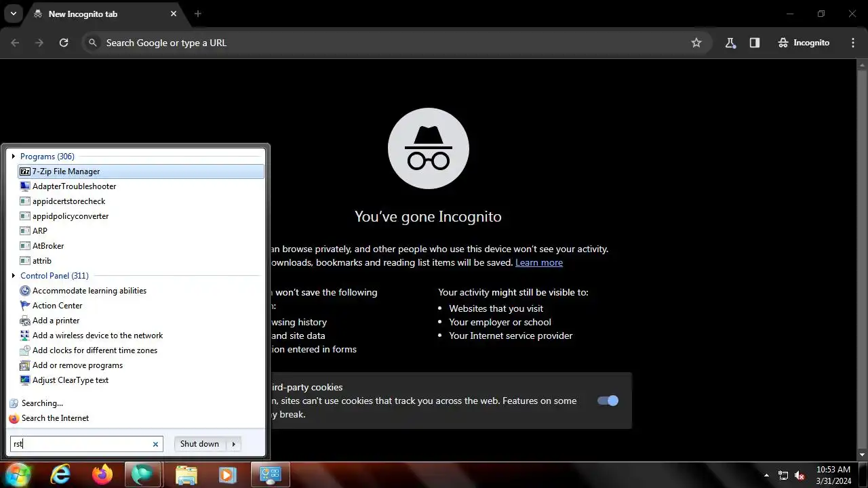Open Add or remove programs
Image resolution: width=868 pixels, height=488 pixels.
[x=140, y=365]
